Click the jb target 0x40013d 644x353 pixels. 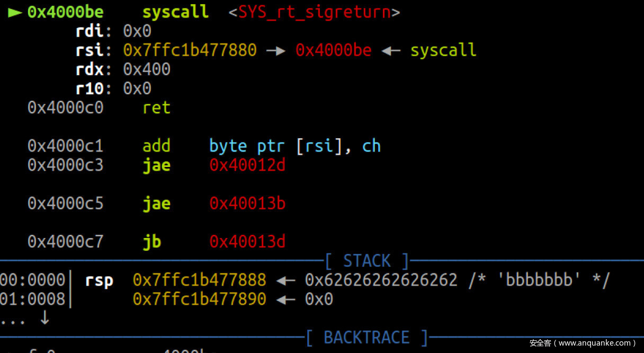[247, 242]
